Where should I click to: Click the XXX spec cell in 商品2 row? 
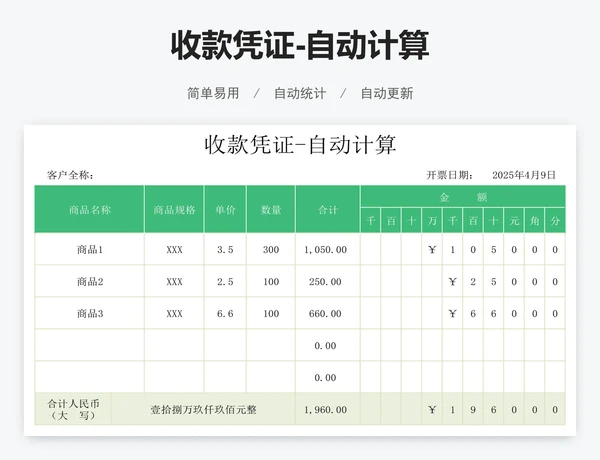point(174,282)
